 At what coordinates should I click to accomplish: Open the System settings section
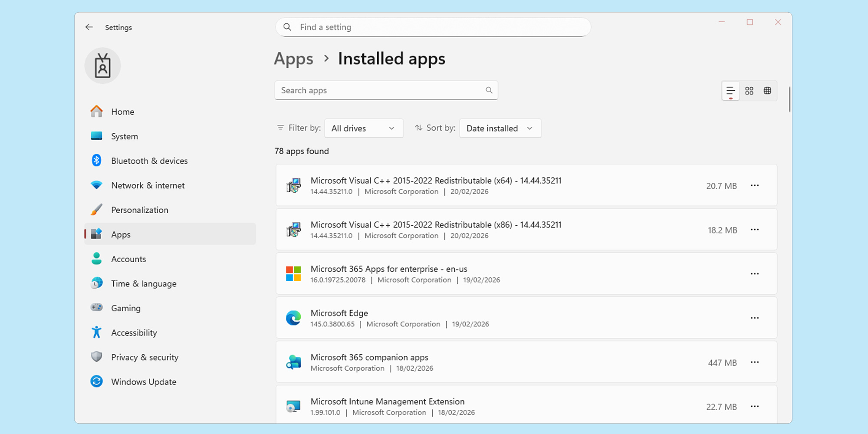[x=125, y=136]
